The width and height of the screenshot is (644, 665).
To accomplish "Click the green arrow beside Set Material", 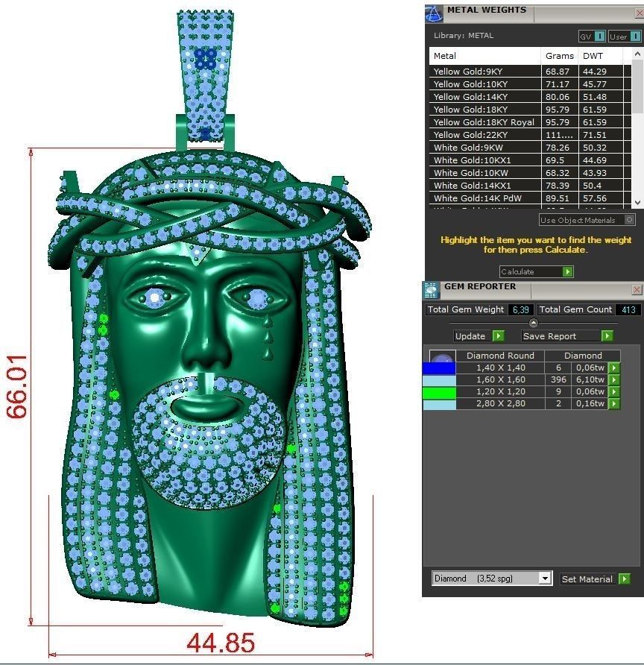I will (x=625, y=579).
